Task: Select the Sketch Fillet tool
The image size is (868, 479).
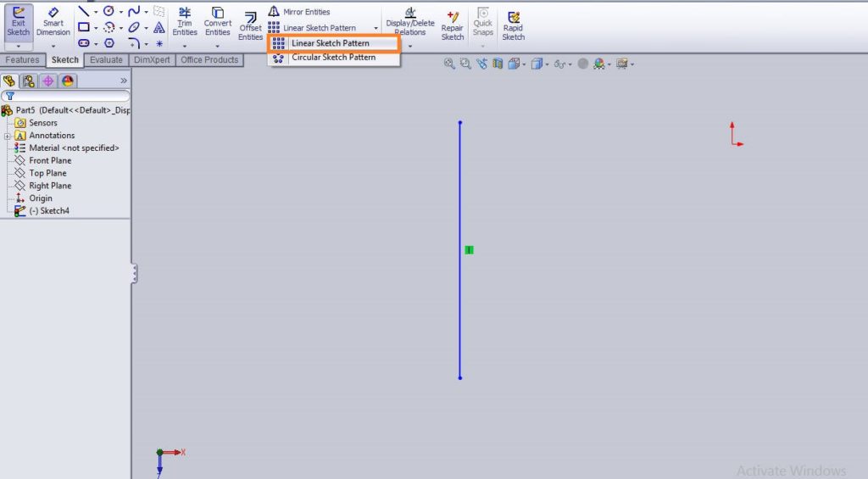Action: (x=134, y=42)
